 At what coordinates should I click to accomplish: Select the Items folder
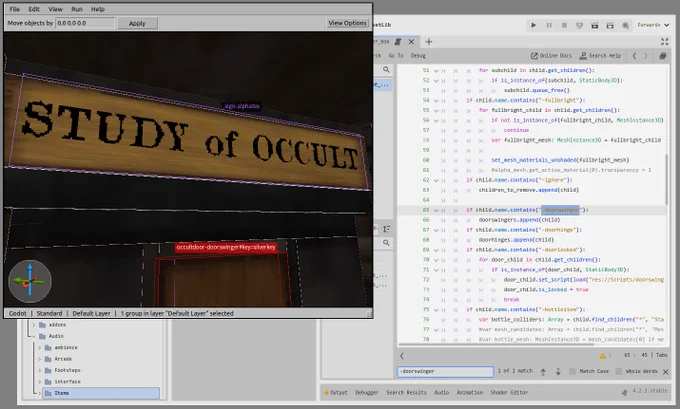click(x=101, y=393)
